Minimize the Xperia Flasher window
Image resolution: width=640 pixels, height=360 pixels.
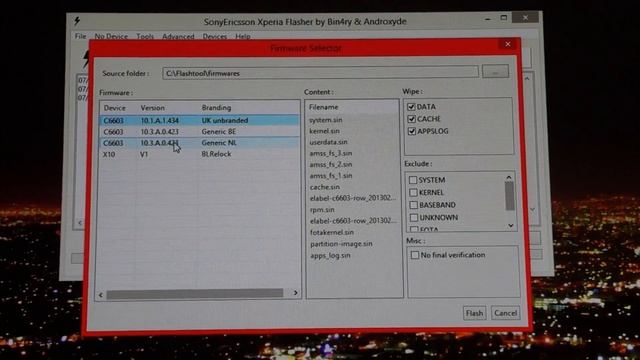click(x=488, y=18)
